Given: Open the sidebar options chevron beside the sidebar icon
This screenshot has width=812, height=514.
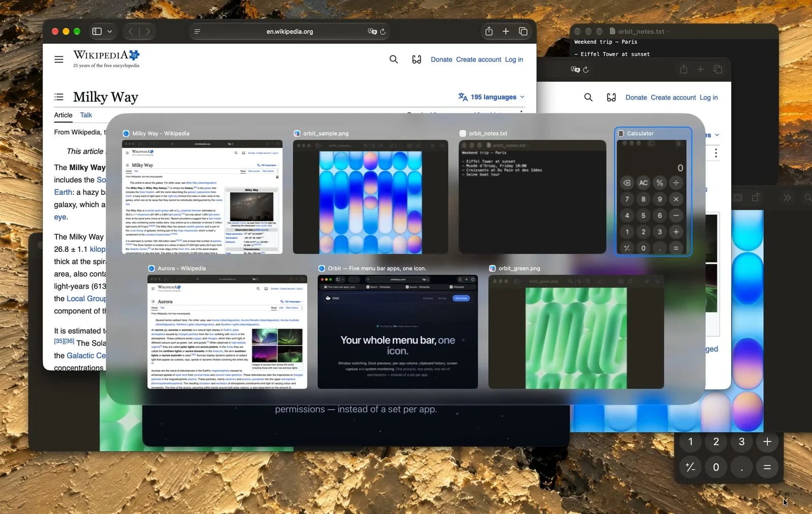Looking at the screenshot, I should pos(110,31).
